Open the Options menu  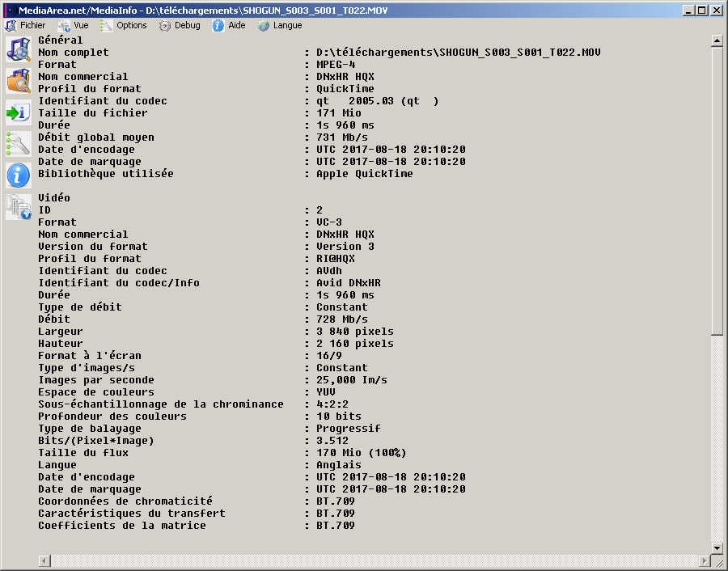(x=125, y=26)
